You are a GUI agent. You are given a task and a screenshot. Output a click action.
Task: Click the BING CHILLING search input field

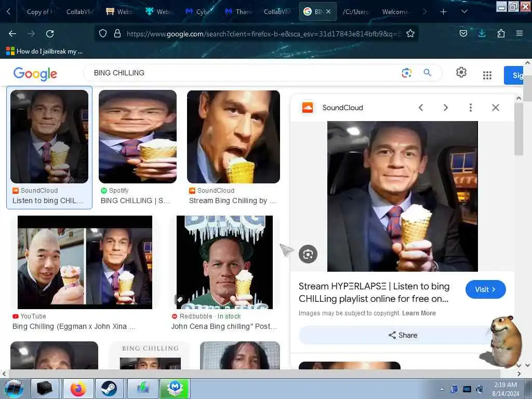tap(244, 73)
